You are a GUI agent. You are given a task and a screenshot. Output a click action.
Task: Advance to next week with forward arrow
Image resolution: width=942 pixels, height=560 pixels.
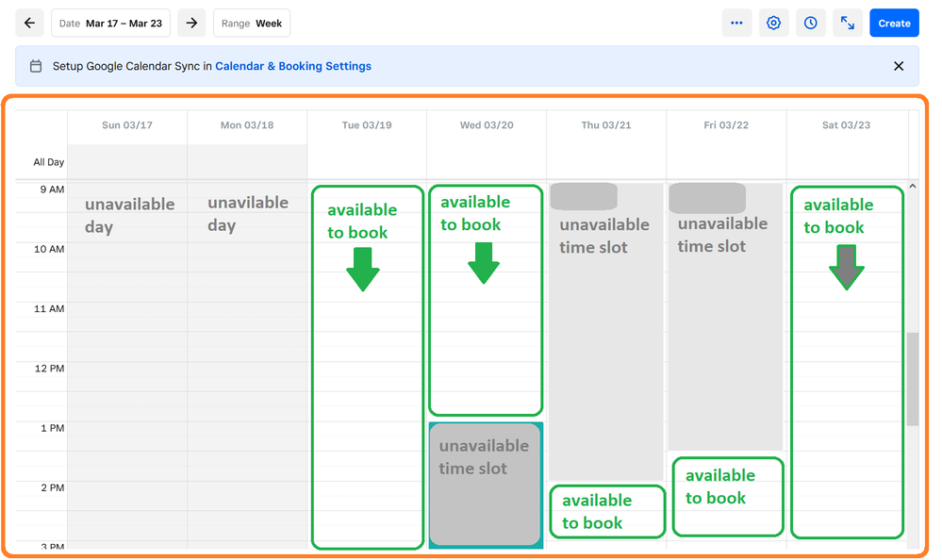point(191,24)
